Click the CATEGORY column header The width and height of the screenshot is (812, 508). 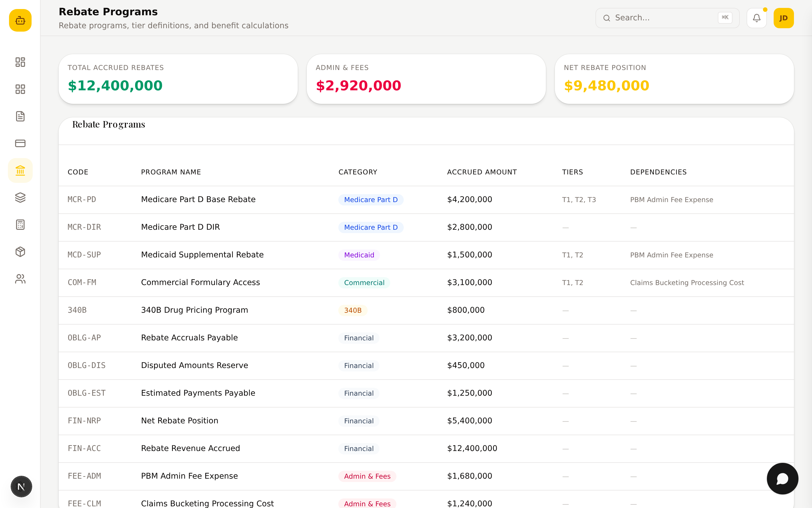[x=358, y=172]
